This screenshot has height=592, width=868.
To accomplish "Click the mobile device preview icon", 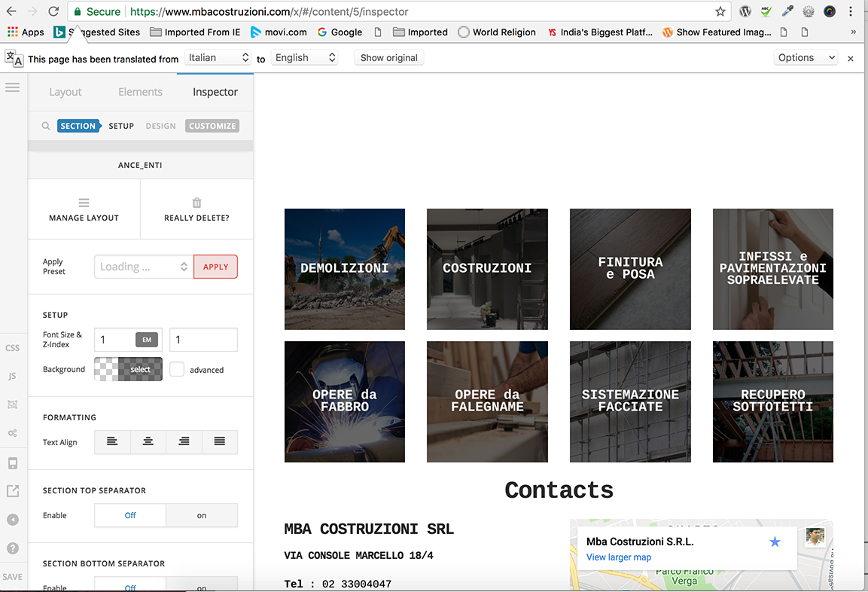I will pyautogui.click(x=12, y=463).
